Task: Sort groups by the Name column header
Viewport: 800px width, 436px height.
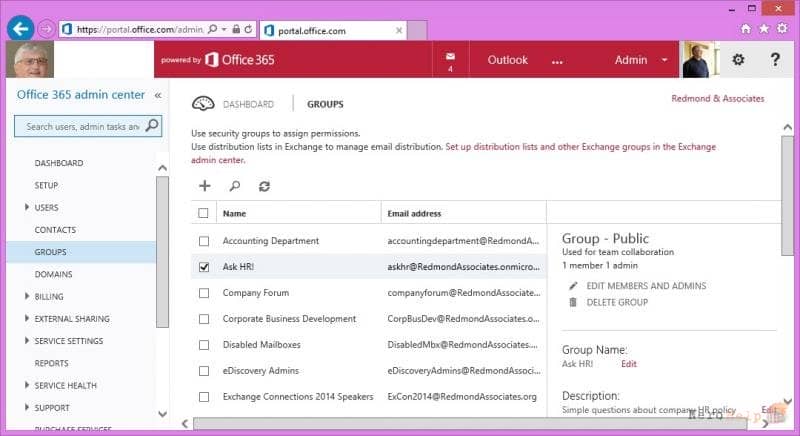Action: 234,213
